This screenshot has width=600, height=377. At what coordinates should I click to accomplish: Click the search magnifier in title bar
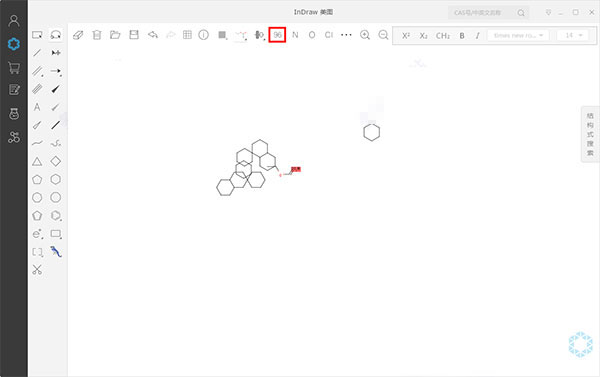pyautogui.click(x=521, y=13)
